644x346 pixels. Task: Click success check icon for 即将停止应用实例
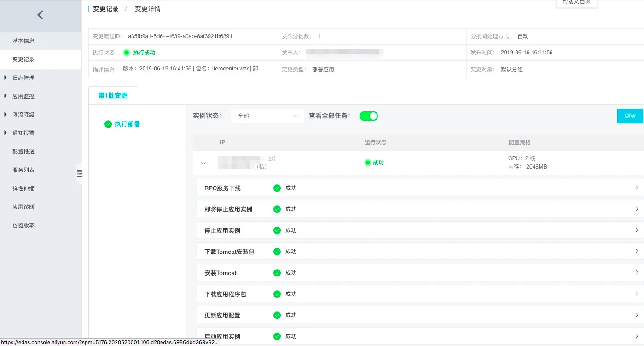[x=277, y=209]
